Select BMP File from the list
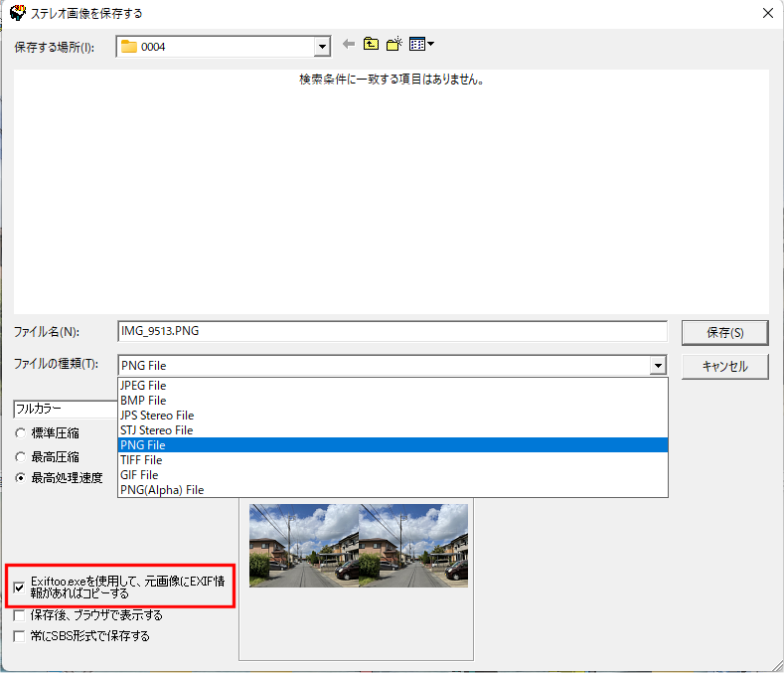Image resolution: width=784 pixels, height=673 pixels. pos(393,401)
